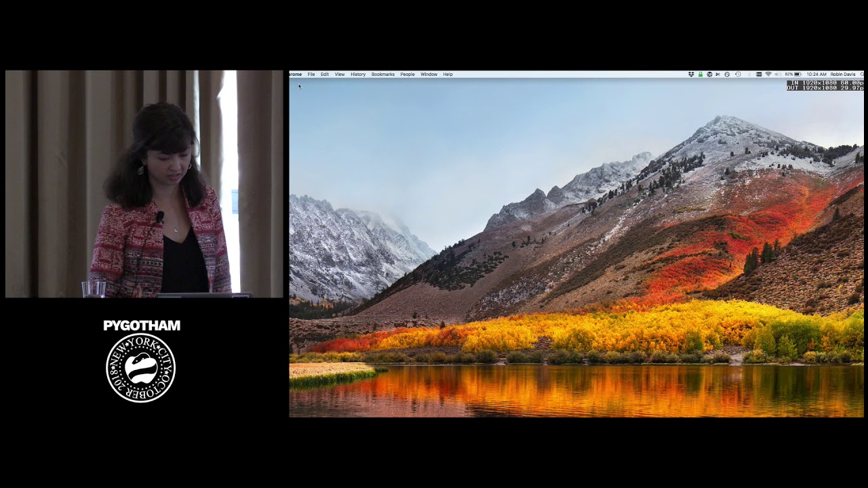Click the scissors menu bar icon

(x=717, y=74)
